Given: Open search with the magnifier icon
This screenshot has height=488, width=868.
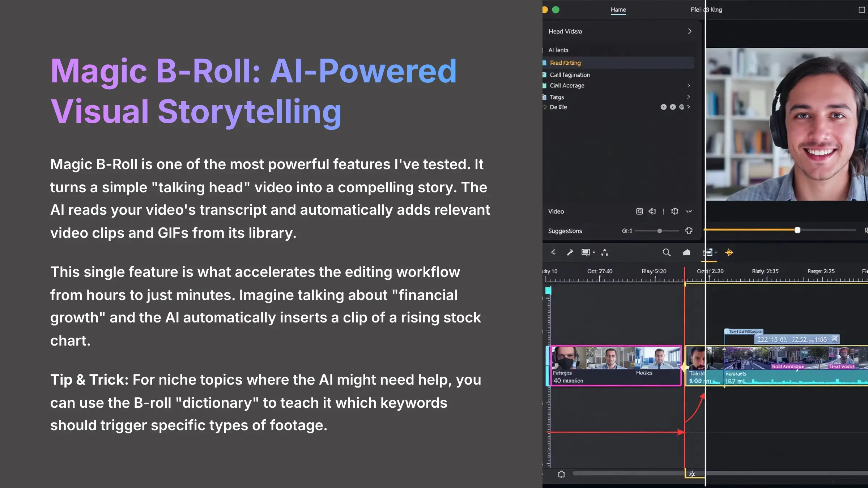Looking at the screenshot, I should coord(667,252).
